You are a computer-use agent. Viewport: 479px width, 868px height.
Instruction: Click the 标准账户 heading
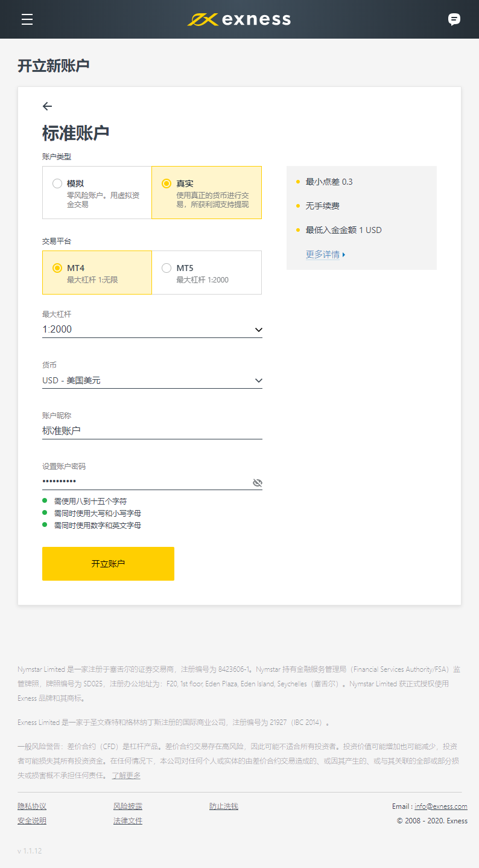[76, 133]
